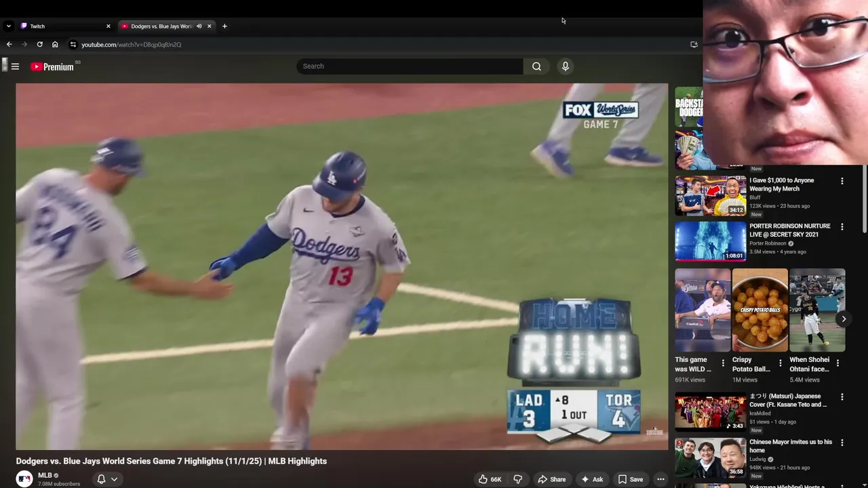Open the Ludwig channel name

click(x=758, y=459)
